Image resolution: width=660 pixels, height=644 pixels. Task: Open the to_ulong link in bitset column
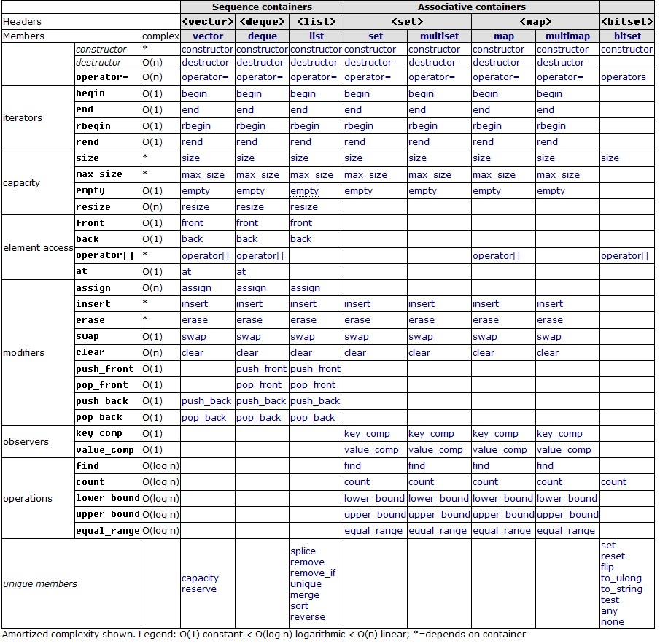[x=621, y=578]
